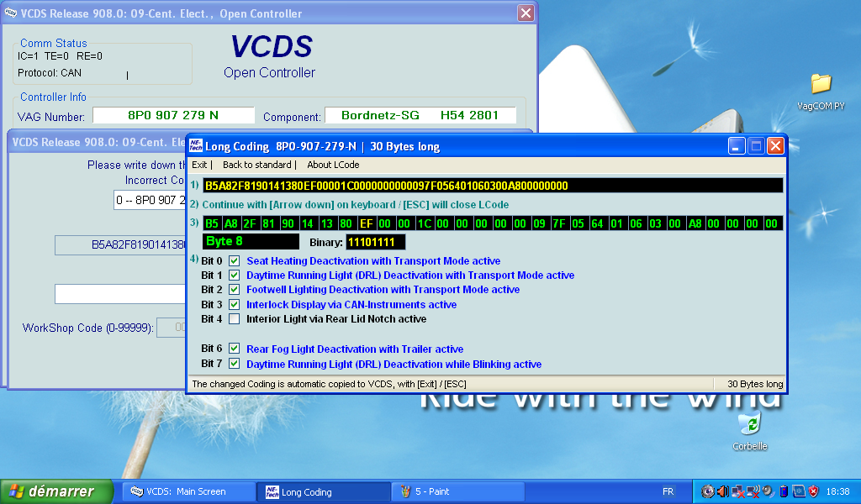Screen dimensions: 861x504
Task: Select byte 7F in byte row
Action: (559, 223)
